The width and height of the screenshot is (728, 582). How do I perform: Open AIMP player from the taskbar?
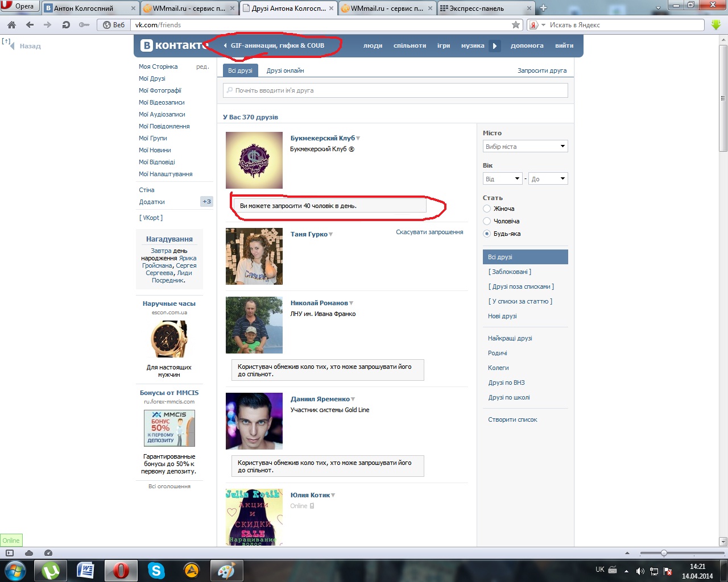tap(192, 571)
